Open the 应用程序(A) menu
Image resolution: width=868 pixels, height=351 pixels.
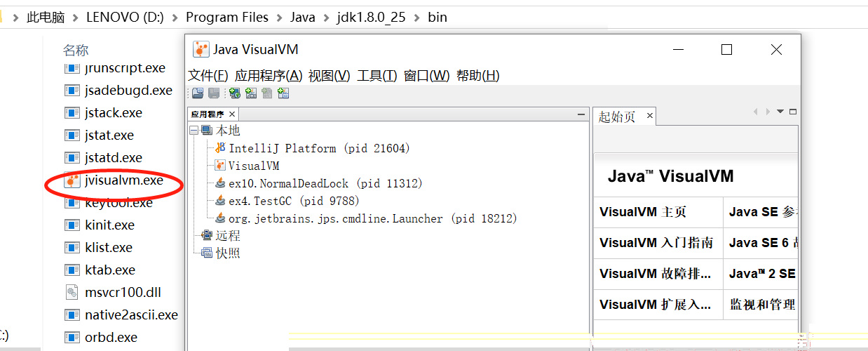tap(269, 76)
